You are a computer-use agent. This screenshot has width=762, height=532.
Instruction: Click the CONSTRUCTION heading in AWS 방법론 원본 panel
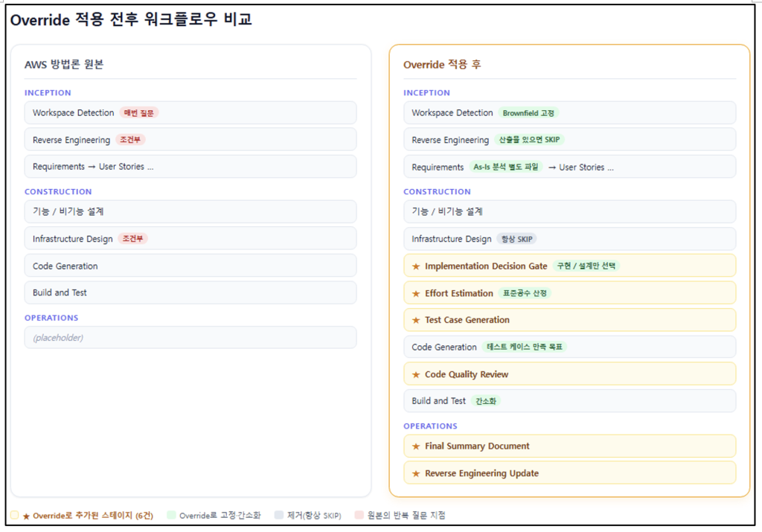pyautogui.click(x=58, y=192)
